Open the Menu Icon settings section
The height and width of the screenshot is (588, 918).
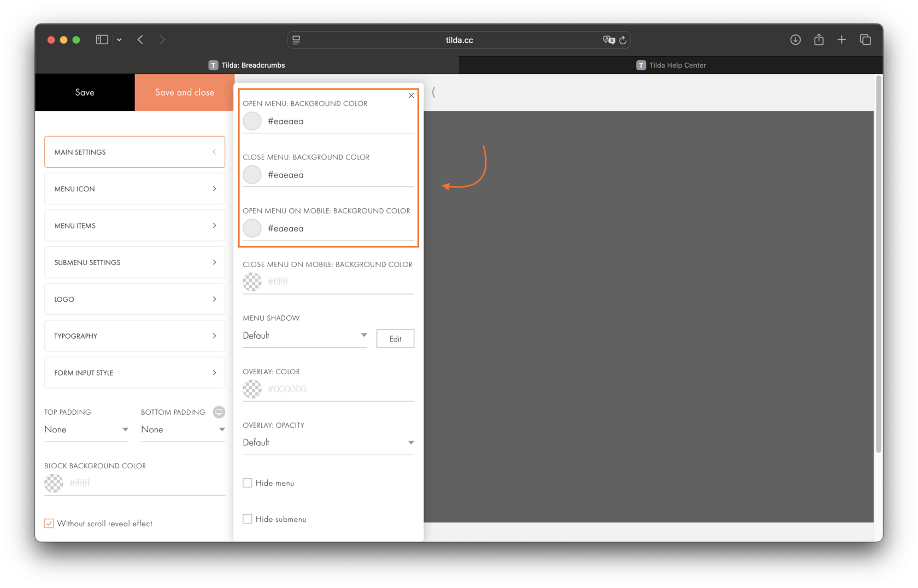coord(134,189)
